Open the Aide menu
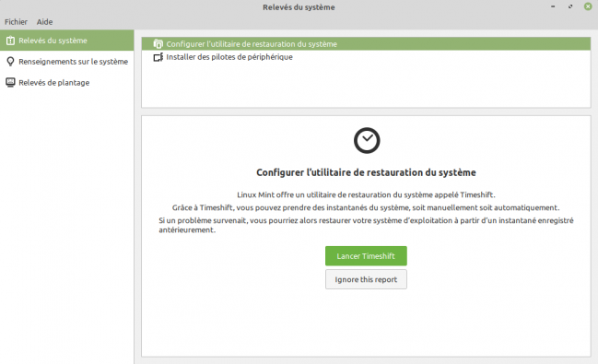This screenshot has height=364, width=598. (44, 22)
